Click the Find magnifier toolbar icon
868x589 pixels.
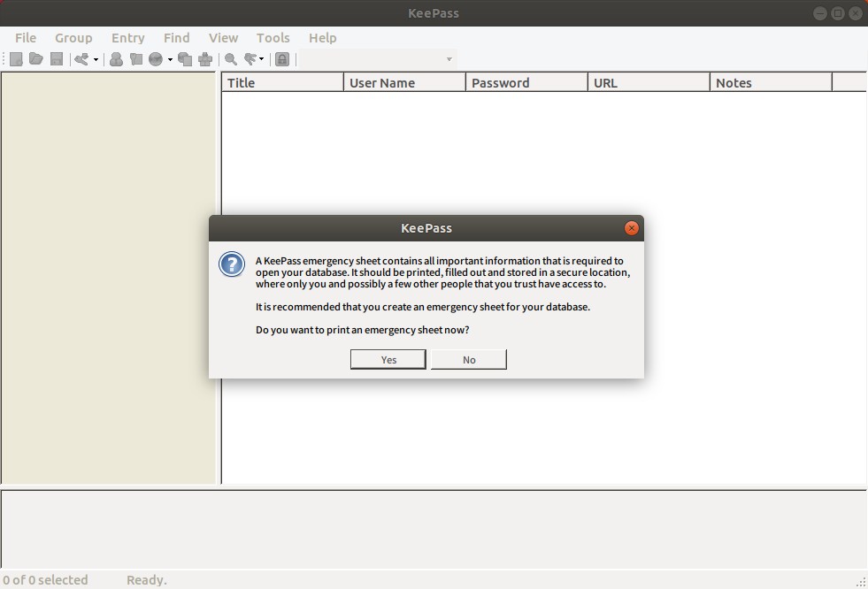pos(231,59)
